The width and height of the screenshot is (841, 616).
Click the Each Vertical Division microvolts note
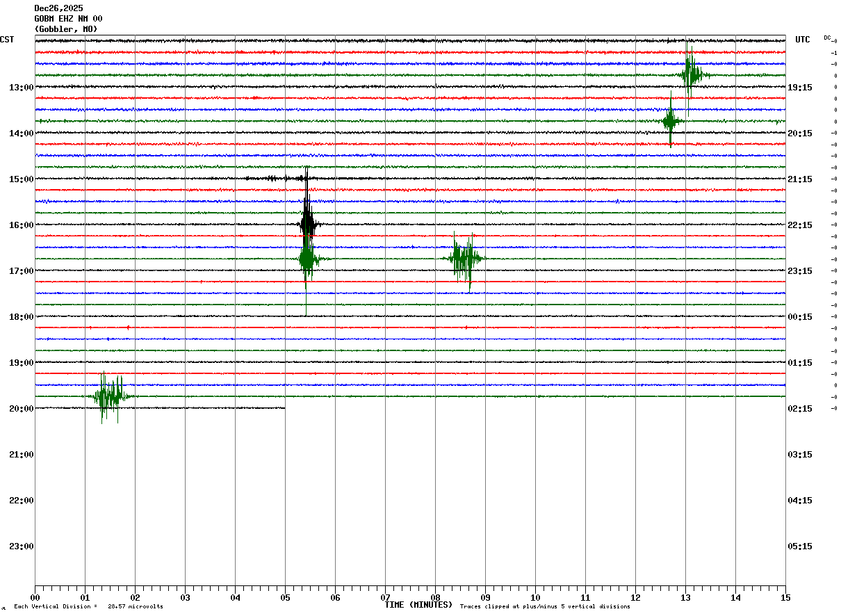pyautogui.click(x=88, y=607)
